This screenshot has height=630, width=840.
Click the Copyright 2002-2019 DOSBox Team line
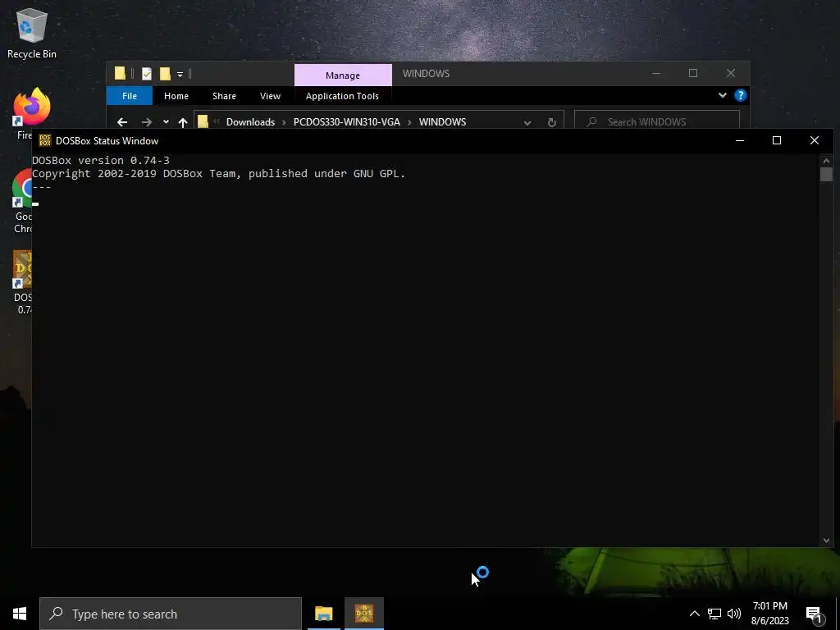218,174
